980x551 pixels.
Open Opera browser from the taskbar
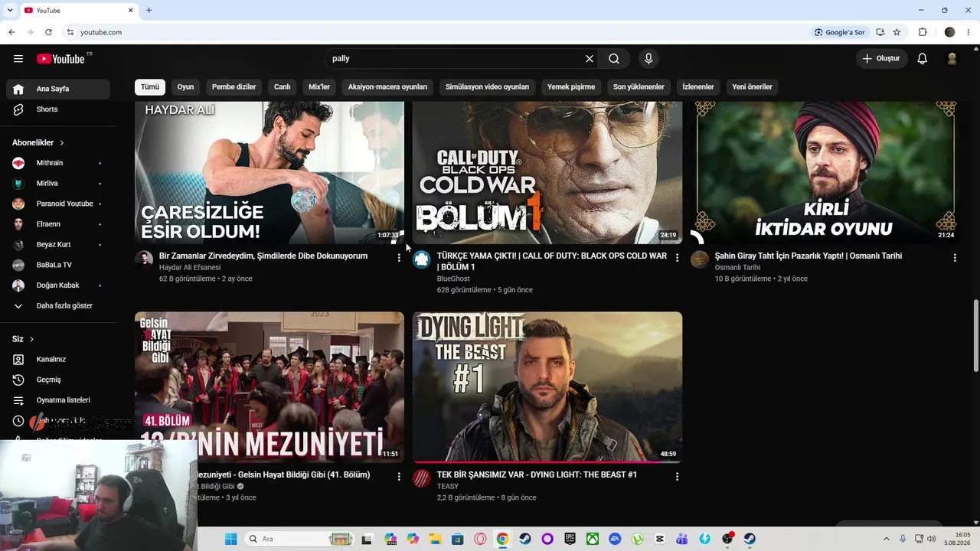[480, 539]
